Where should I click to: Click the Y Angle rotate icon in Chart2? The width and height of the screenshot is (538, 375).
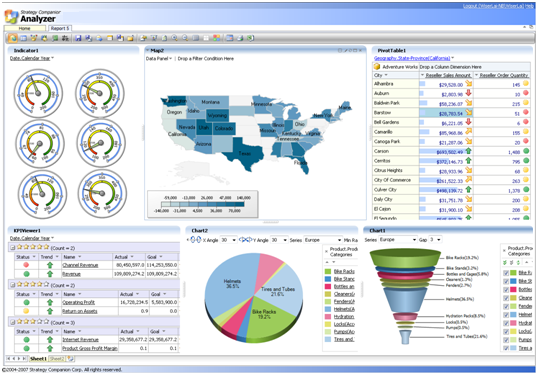[245, 240]
